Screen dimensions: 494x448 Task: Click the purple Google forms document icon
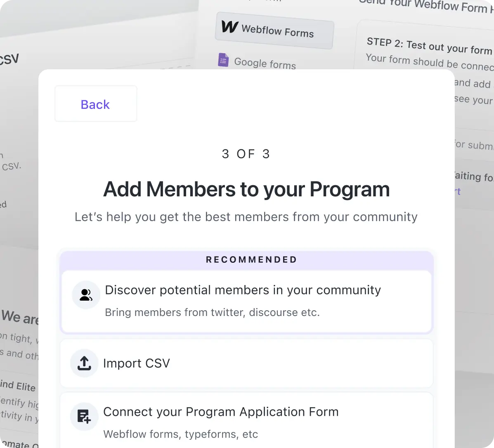tap(223, 60)
